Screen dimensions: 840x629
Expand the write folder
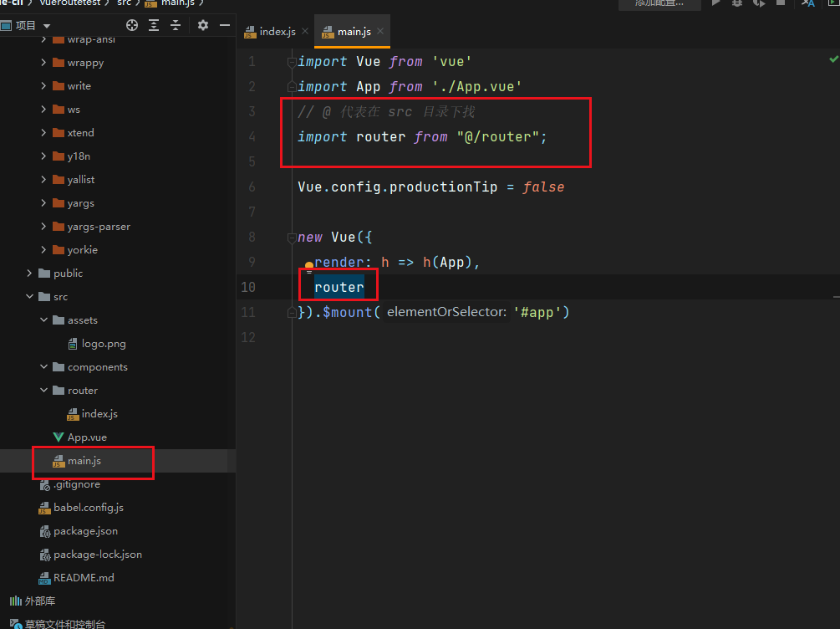coord(44,86)
